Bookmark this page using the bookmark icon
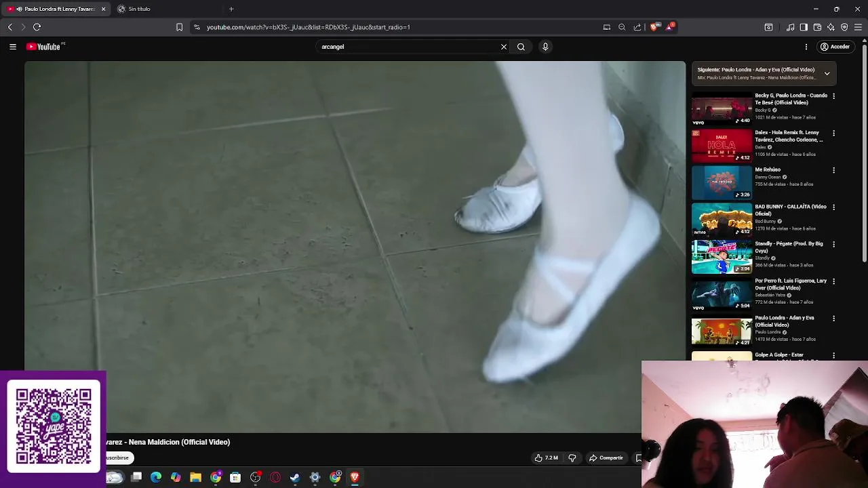This screenshot has width=868, height=488. pos(179,27)
